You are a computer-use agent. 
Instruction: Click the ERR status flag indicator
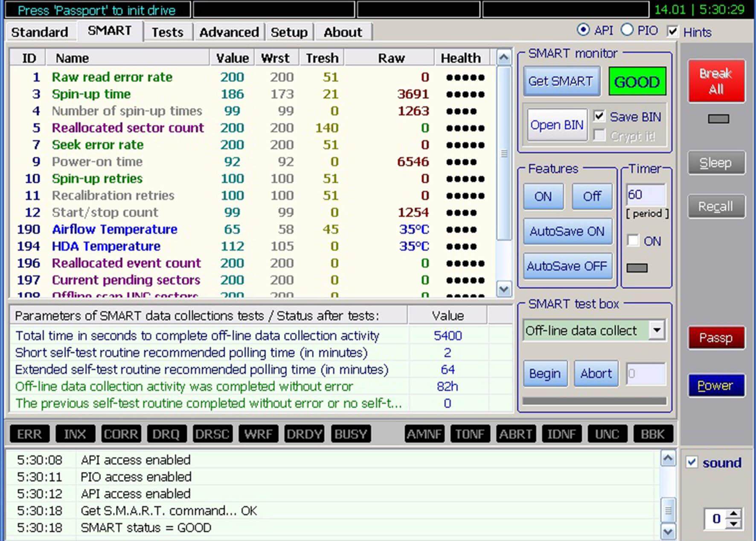pyautogui.click(x=29, y=434)
